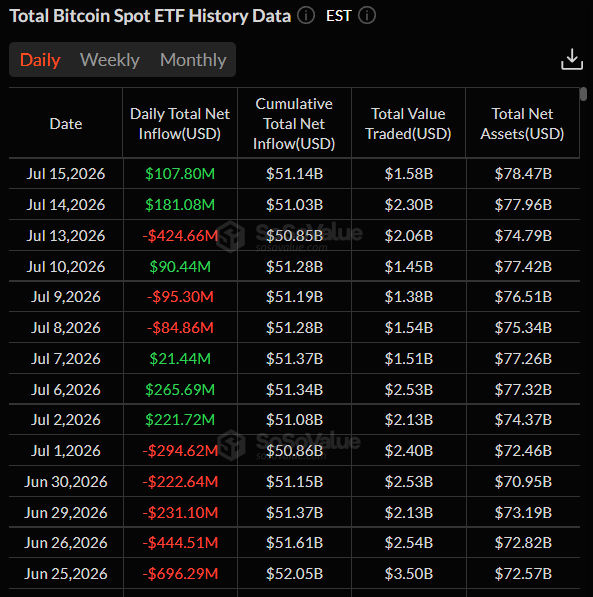Click the $76.51B net assets value

pos(523,297)
